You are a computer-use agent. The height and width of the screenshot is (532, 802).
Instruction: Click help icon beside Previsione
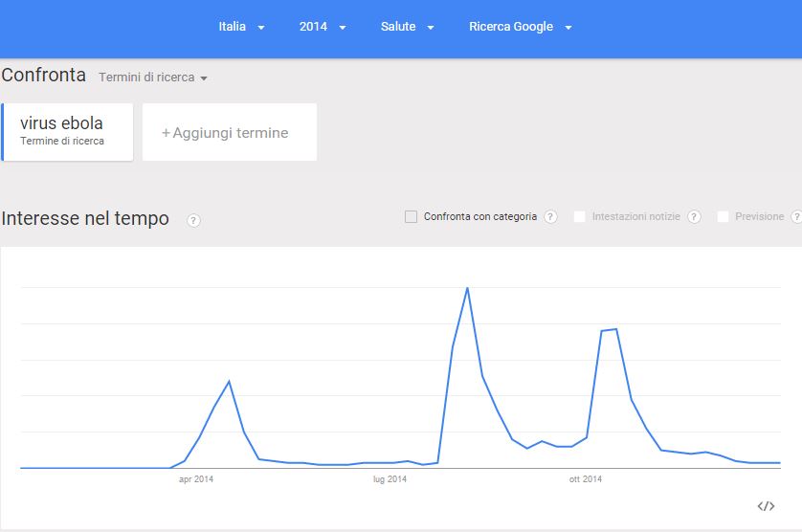[796, 217]
